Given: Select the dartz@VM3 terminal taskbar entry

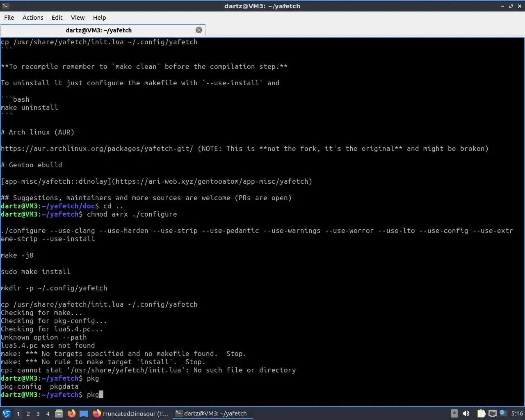Looking at the screenshot, I should (212, 413).
